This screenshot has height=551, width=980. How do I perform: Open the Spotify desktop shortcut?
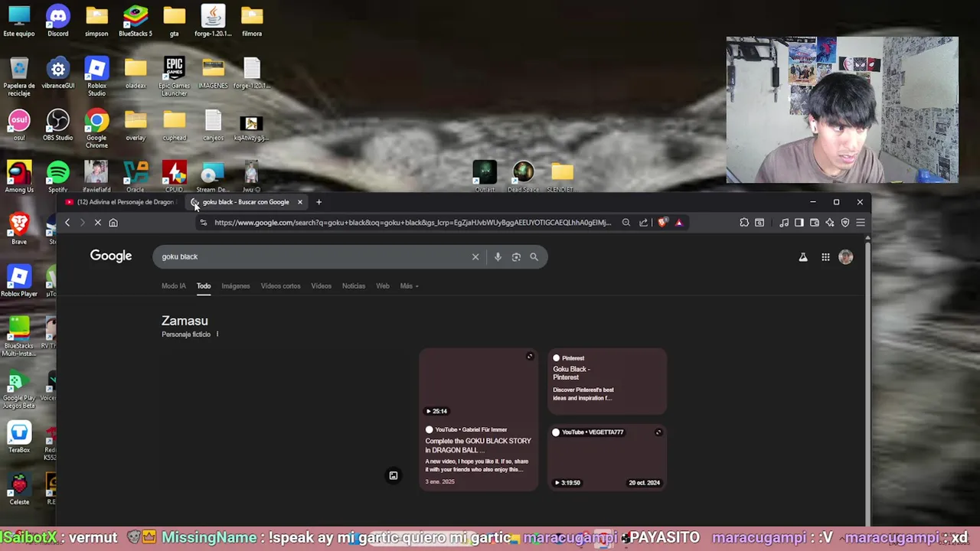58,178
